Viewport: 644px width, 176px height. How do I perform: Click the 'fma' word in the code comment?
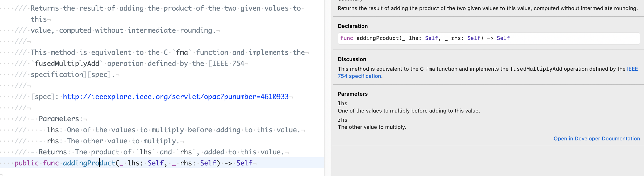click(182, 53)
